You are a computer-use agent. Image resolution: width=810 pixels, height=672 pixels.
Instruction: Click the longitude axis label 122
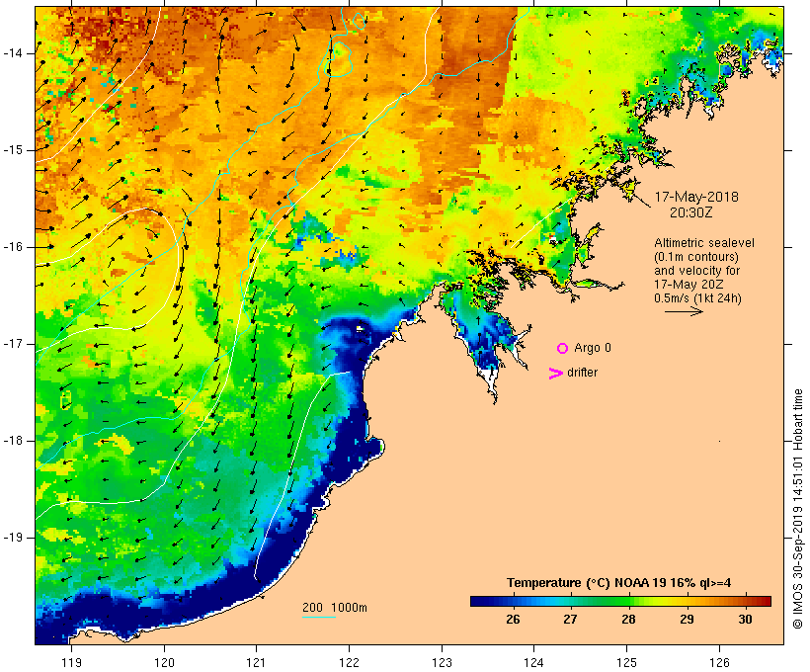(350, 662)
